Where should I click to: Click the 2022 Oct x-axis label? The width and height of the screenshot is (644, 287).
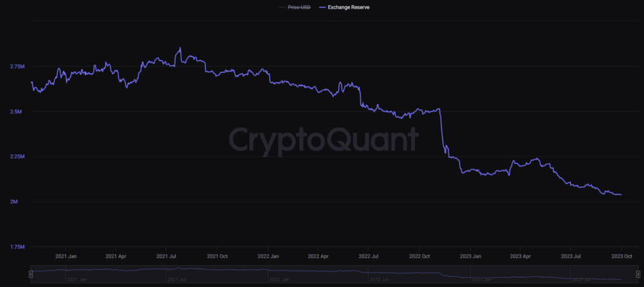419,256
